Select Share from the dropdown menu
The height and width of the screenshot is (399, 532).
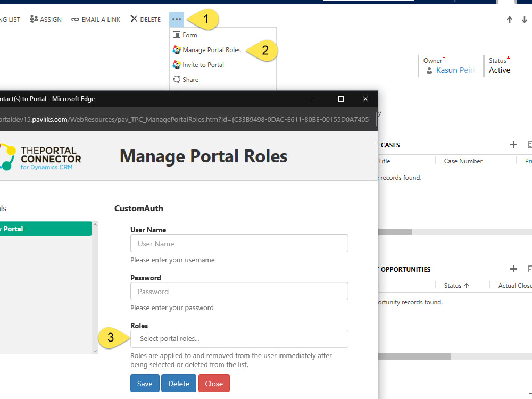[x=222, y=80]
